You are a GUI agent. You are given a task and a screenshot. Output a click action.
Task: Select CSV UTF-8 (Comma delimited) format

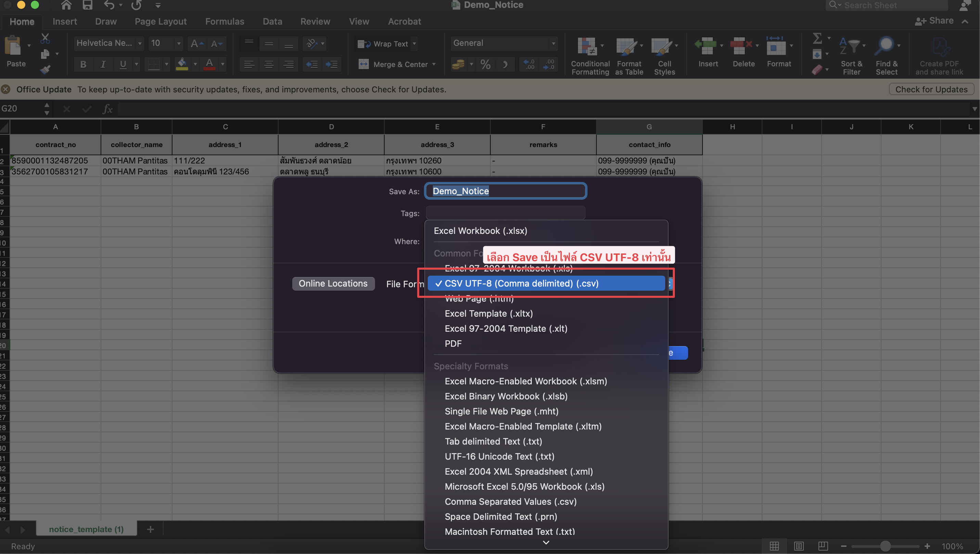tap(521, 283)
